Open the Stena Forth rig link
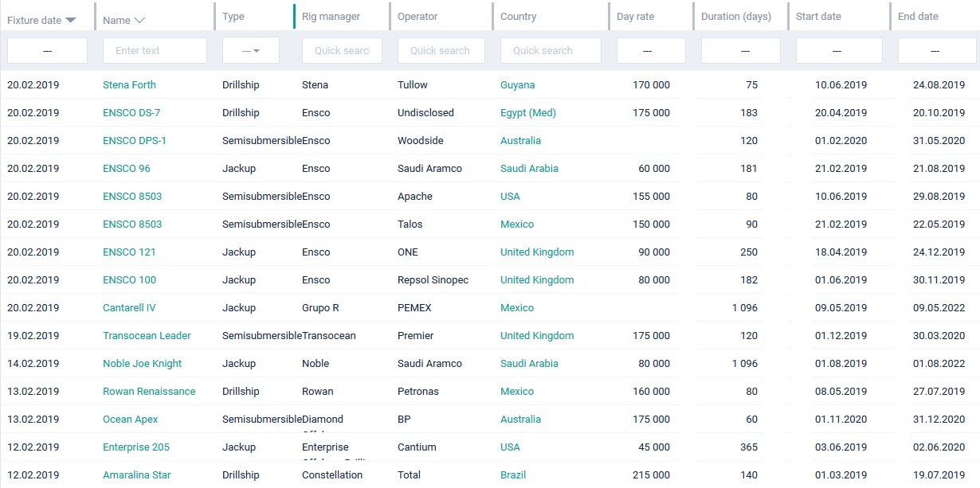This screenshot has width=980, height=488. tap(129, 85)
